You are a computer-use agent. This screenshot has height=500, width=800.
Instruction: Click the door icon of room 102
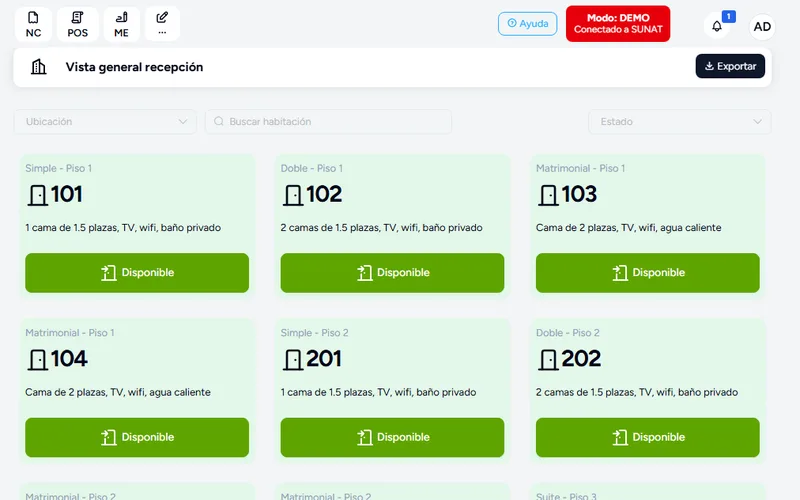click(x=293, y=195)
